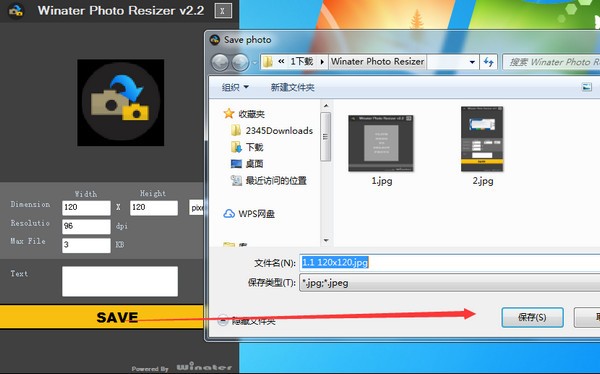Screen dimensions: 600x374
Task: Click the star icon beside 收藏夹
Action: tap(229, 113)
